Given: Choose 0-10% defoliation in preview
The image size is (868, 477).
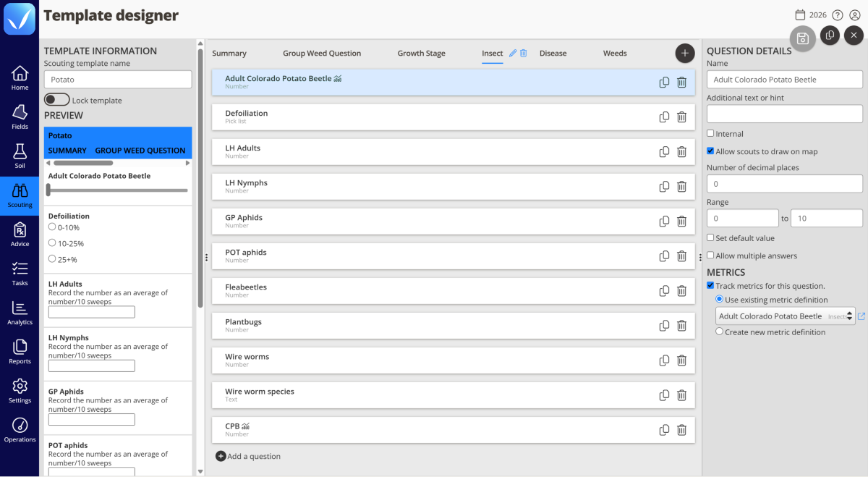Looking at the screenshot, I should tap(52, 227).
